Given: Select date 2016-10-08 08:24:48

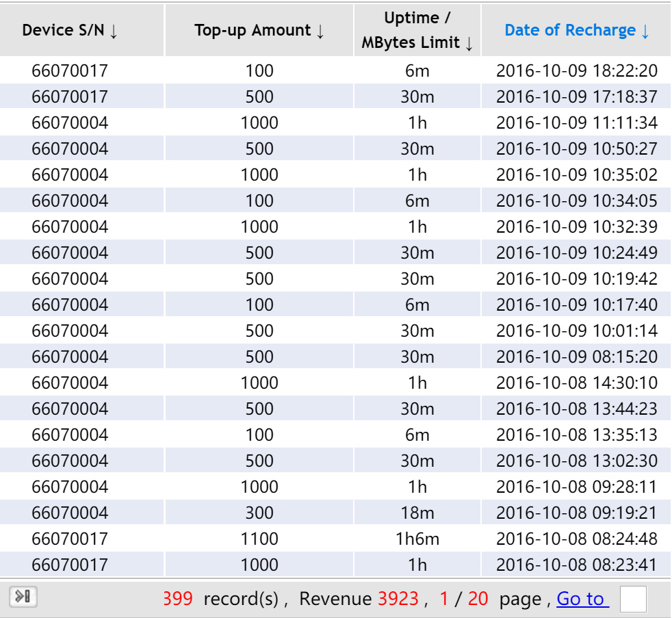Looking at the screenshot, I should pos(576,539).
